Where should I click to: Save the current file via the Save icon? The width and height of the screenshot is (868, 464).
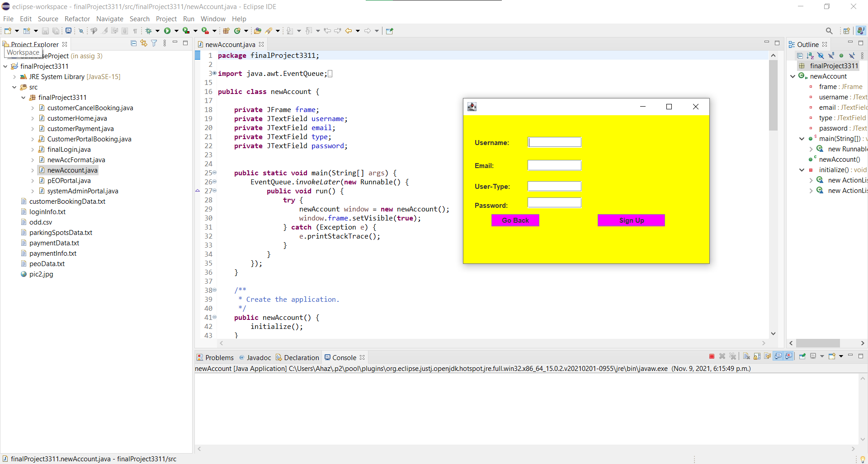pos(45,30)
